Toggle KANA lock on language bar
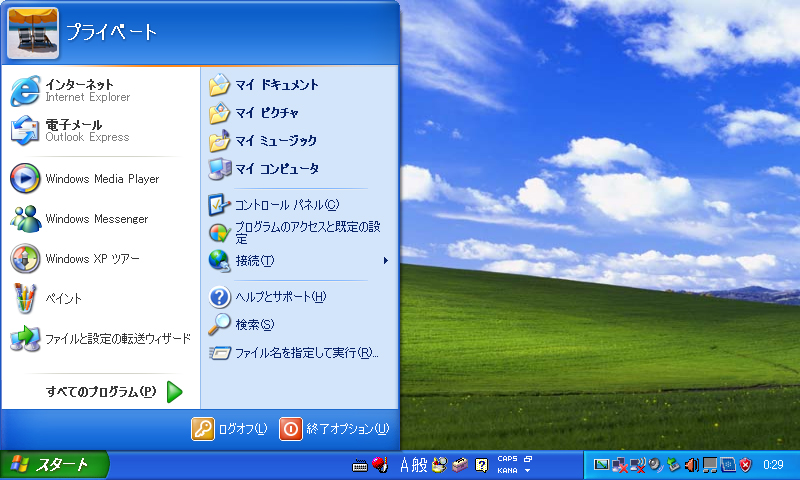 click(x=508, y=470)
